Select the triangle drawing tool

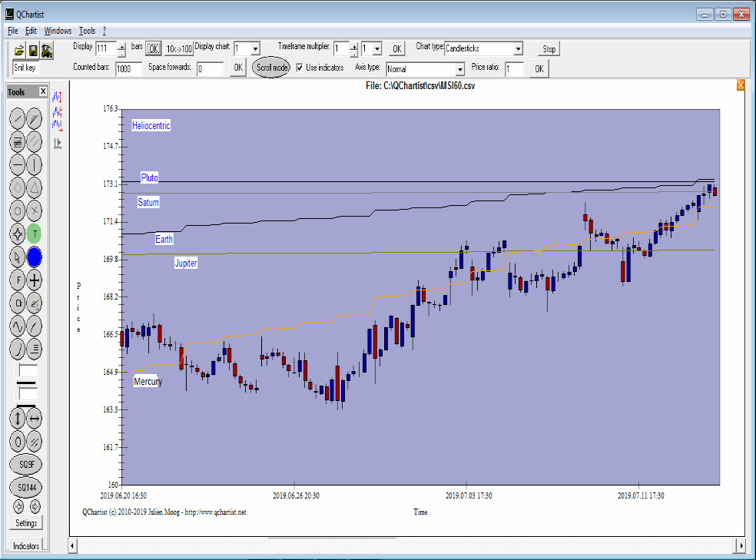[35, 187]
